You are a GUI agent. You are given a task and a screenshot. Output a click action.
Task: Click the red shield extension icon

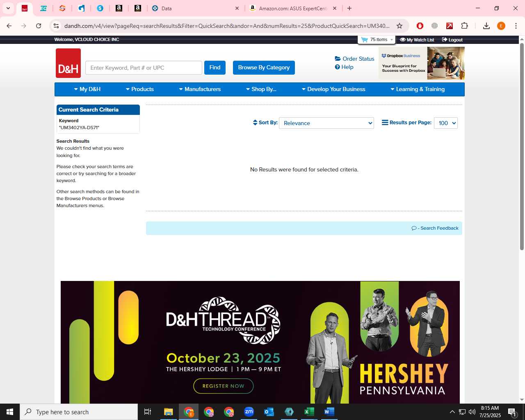pyautogui.click(x=420, y=26)
